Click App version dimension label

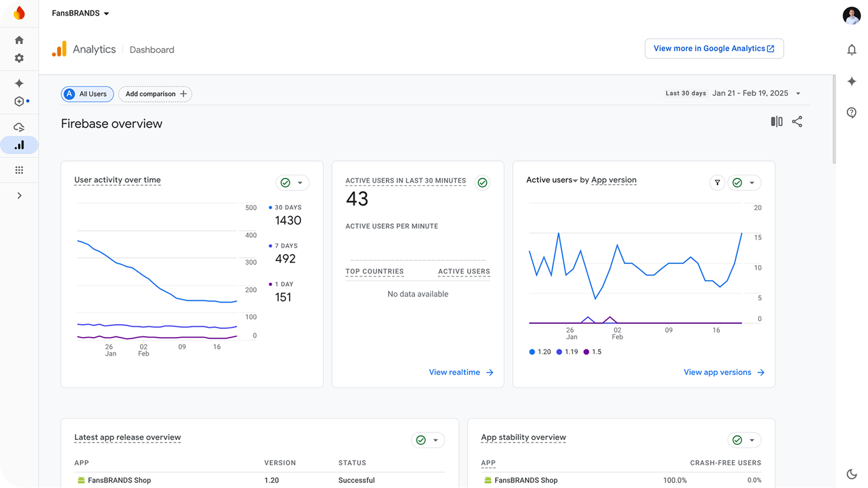point(614,180)
